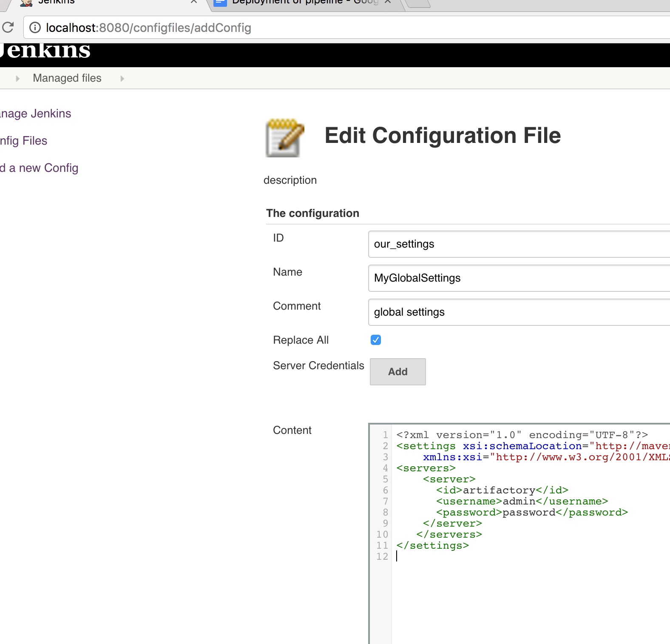This screenshot has height=644, width=670.
Task: Open the Config Files sidebar link
Action: tap(24, 141)
